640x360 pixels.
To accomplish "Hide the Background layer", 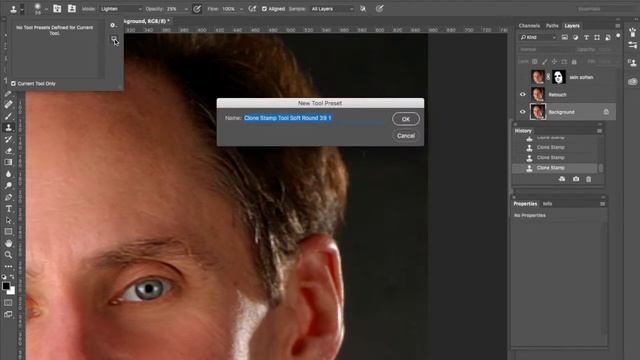I will pos(522,112).
